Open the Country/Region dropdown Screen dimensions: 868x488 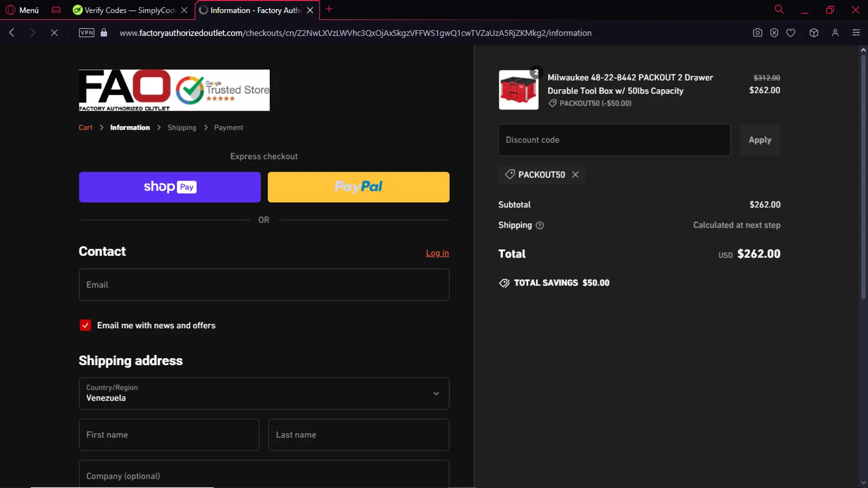point(264,394)
